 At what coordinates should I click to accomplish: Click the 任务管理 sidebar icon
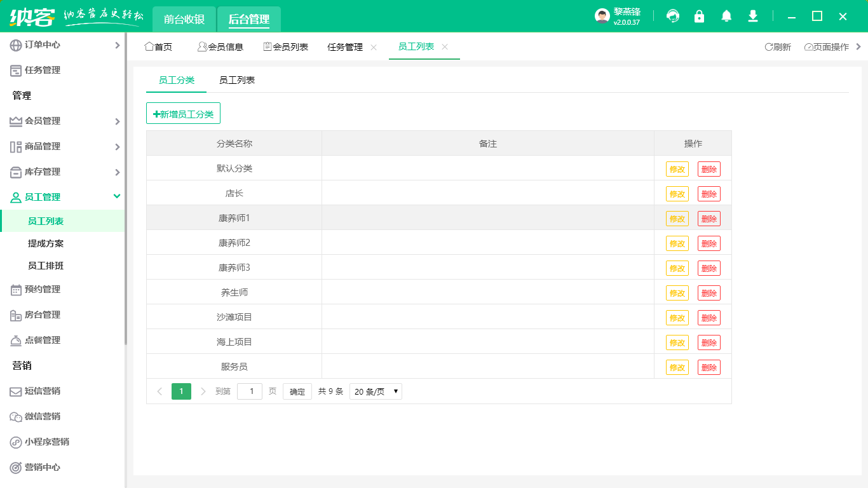click(x=16, y=71)
